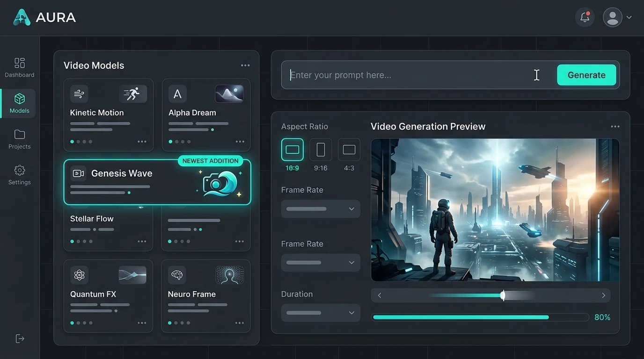
Task: Click the Genesis Wave camera icon
Action: click(78, 173)
